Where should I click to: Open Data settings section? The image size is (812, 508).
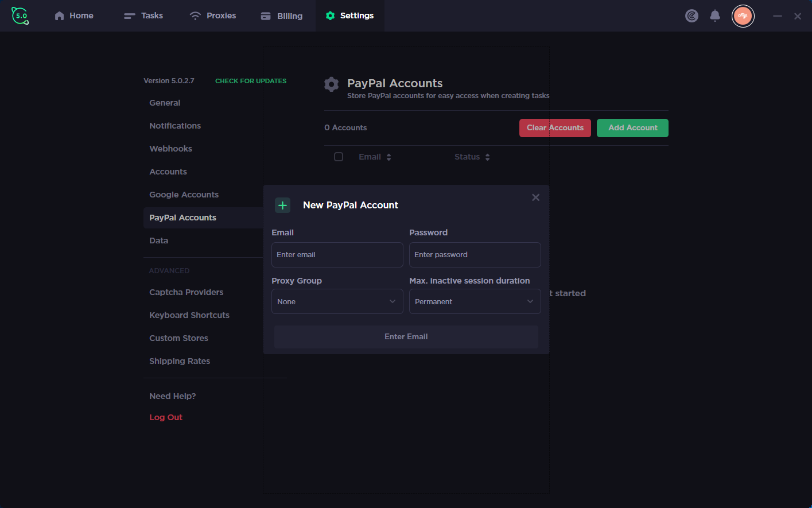coord(158,241)
